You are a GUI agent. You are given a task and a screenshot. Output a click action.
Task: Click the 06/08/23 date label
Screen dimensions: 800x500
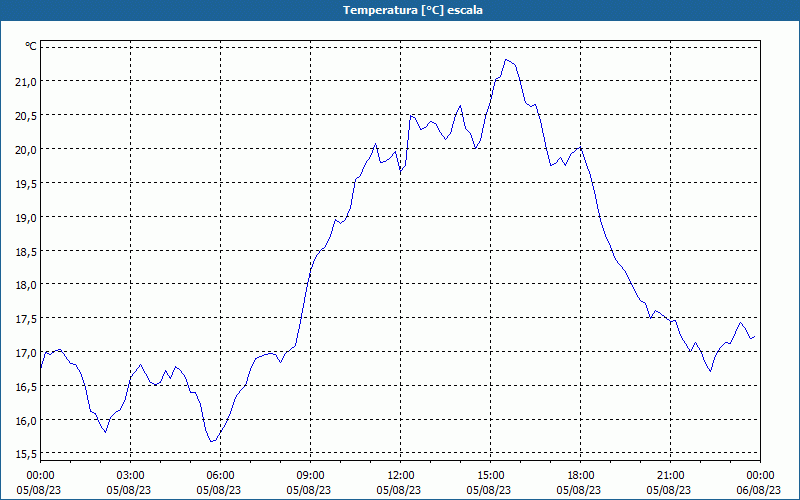(759, 490)
